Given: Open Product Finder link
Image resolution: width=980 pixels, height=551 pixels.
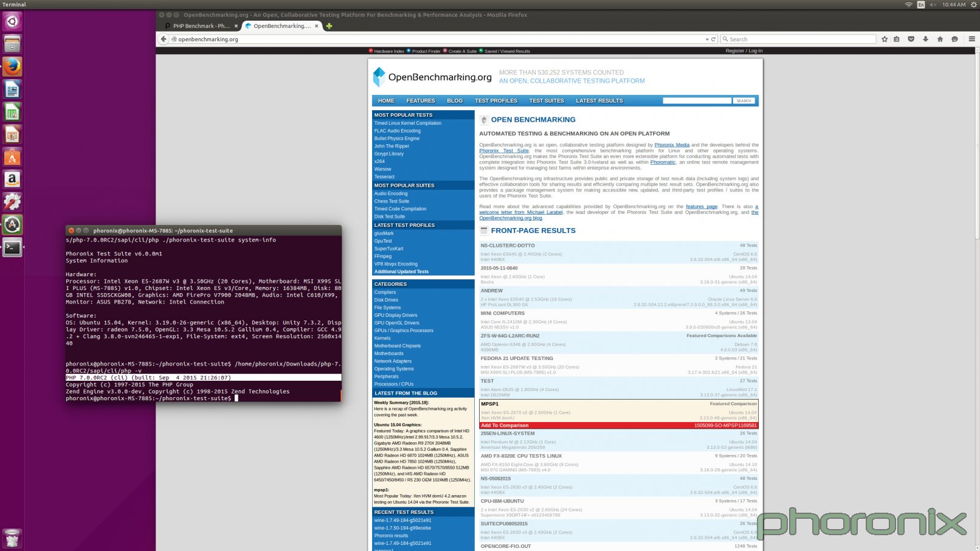Looking at the screenshot, I should [x=426, y=51].
